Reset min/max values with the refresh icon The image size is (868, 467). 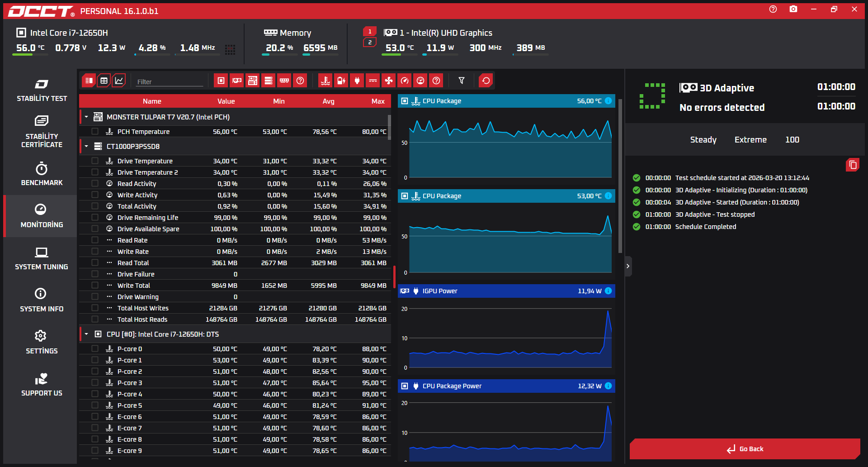pos(486,81)
